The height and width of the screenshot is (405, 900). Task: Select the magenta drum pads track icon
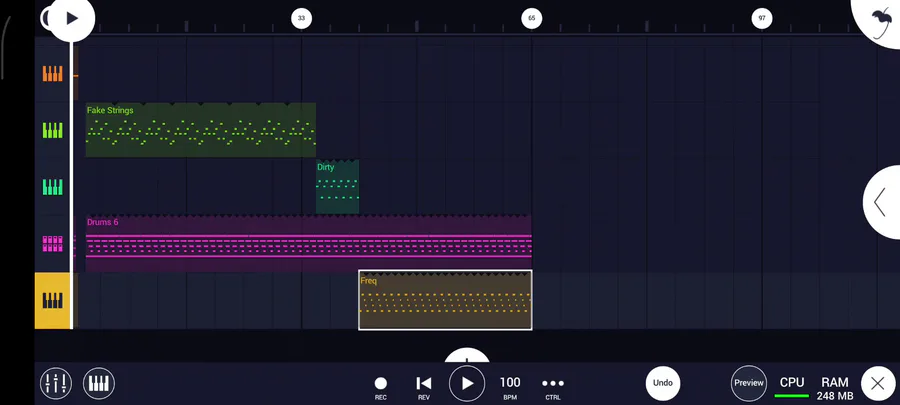click(x=52, y=244)
